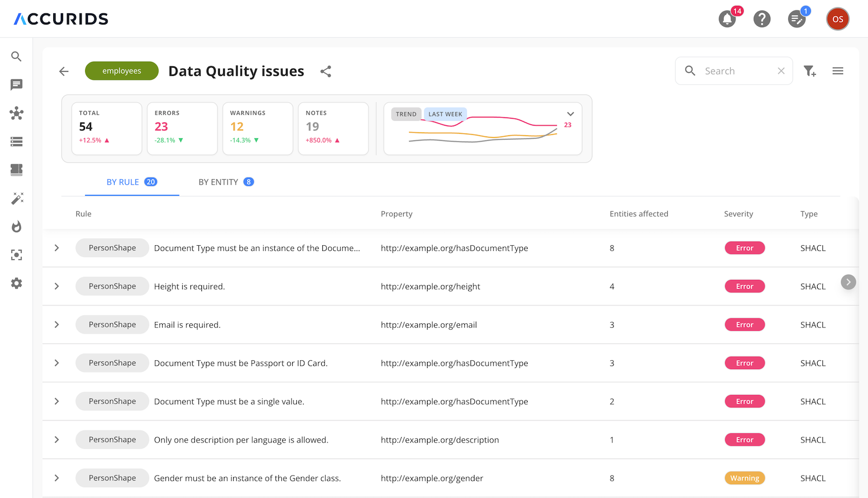Select the search tool in the left sidebar
Screen dimensions: 868x498
pos(16,56)
